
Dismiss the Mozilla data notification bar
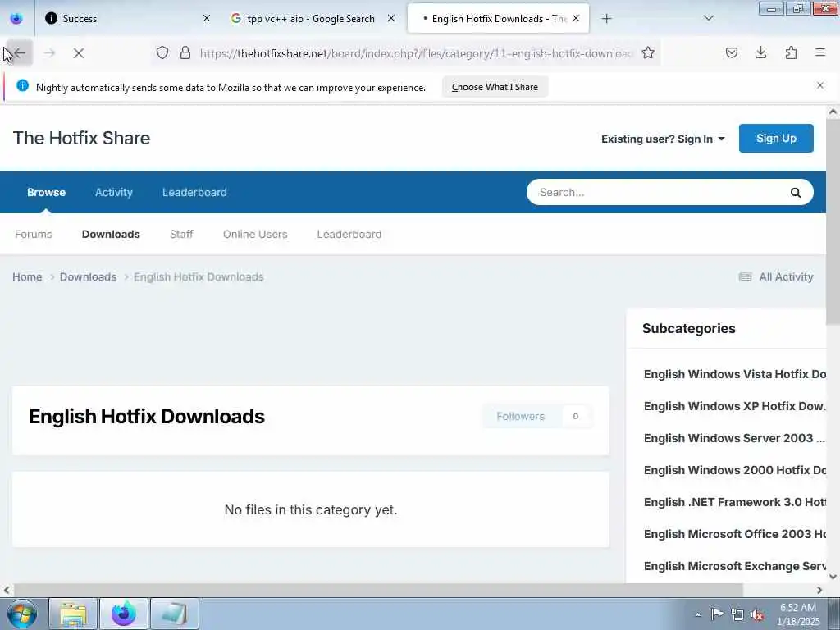820,85
